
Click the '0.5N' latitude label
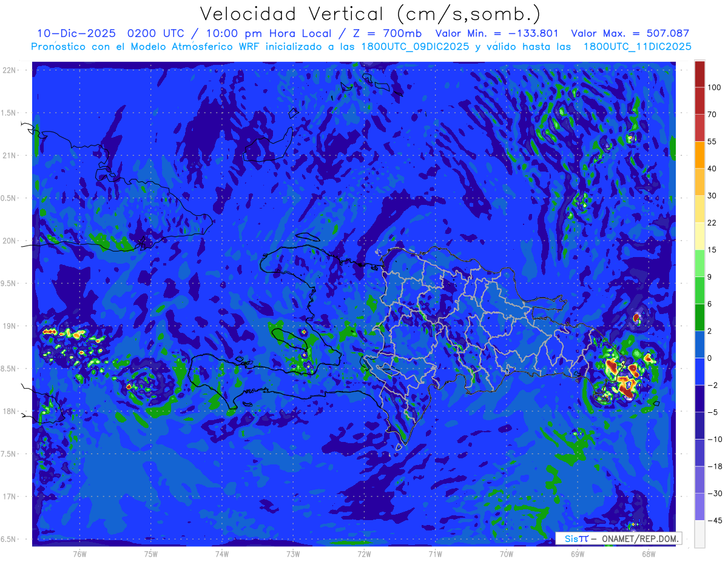[x=9, y=198]
